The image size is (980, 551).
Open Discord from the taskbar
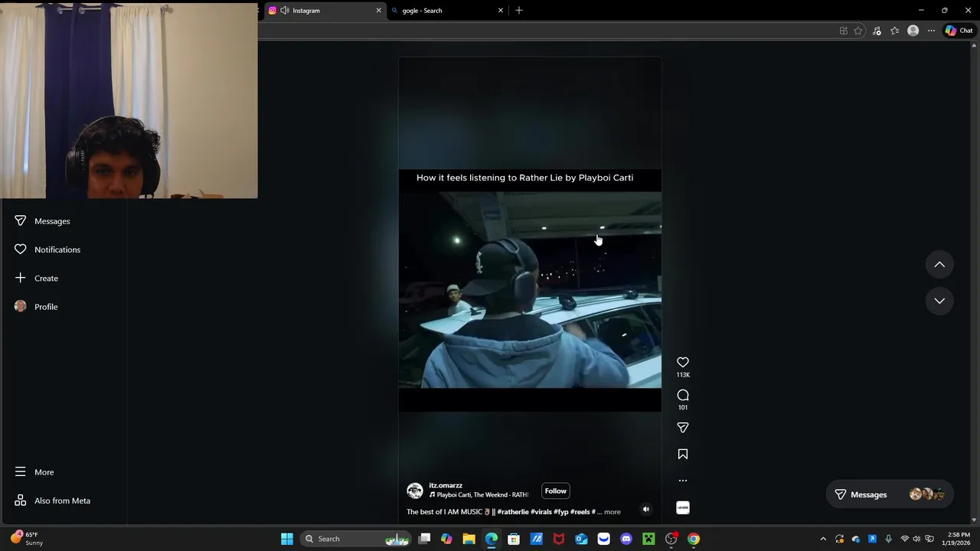(x=626, y=539)
